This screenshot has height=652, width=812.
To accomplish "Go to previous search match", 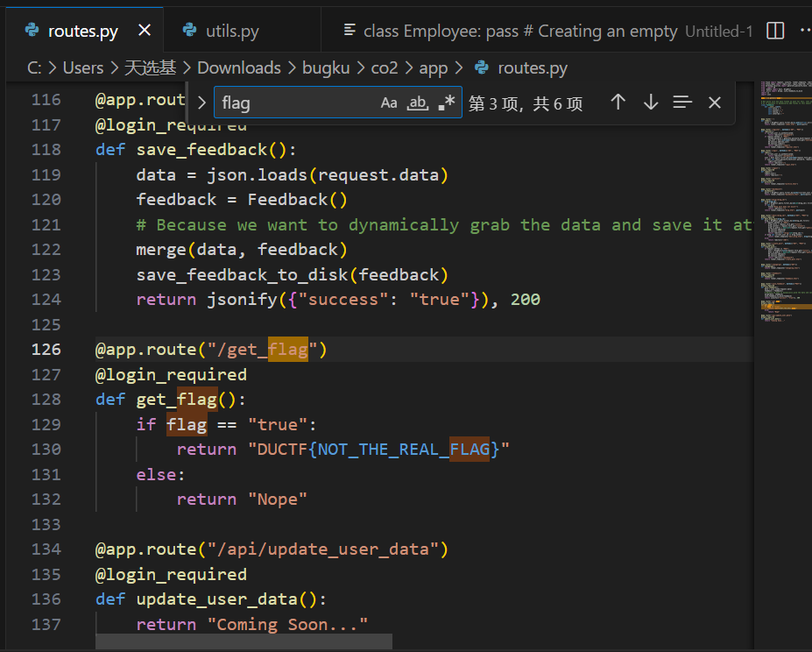I will point(618,103).
